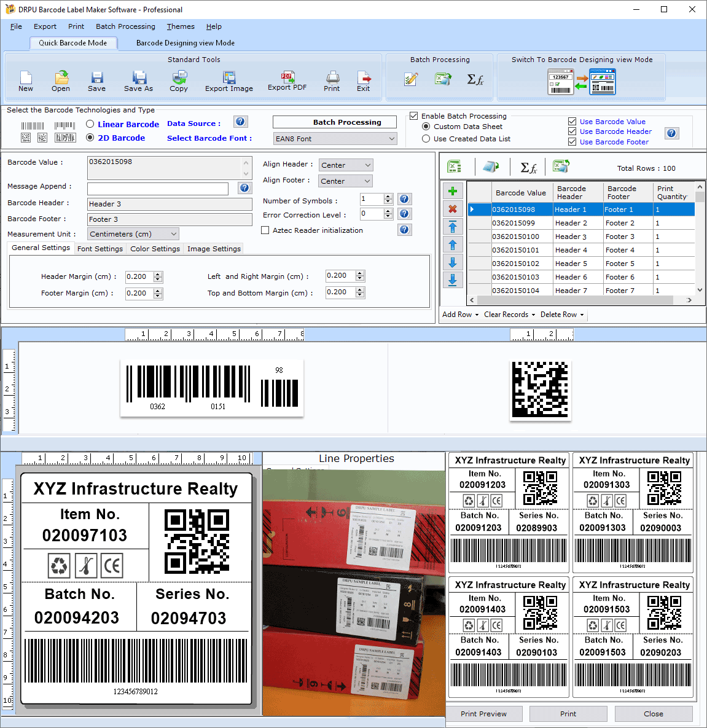Switch to Barcode Designing view Mode tab
Image resolution: width=707 pixels, height=728 pixels.
click(186, 43)
